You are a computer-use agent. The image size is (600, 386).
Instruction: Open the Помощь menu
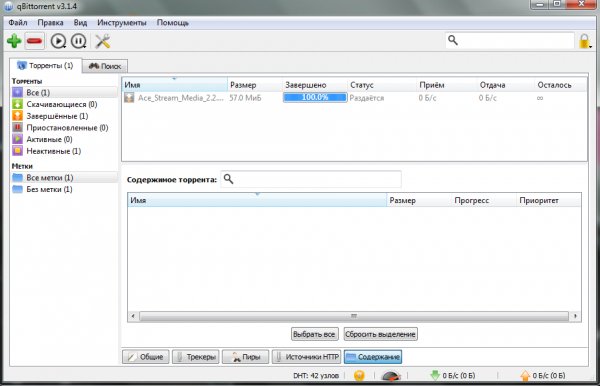point(173,23)
